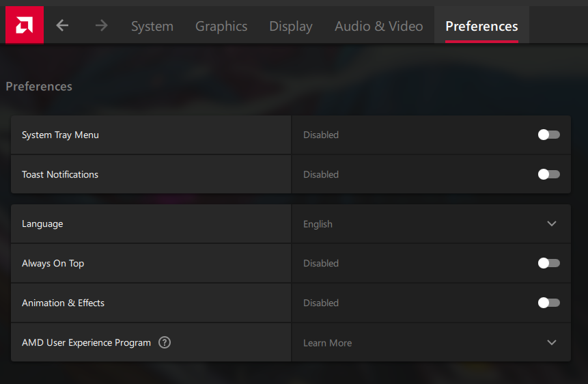Viewport: 588px width, 384px height.
Task: Turn on Toast Notifications switch
Action: point(548,174)
